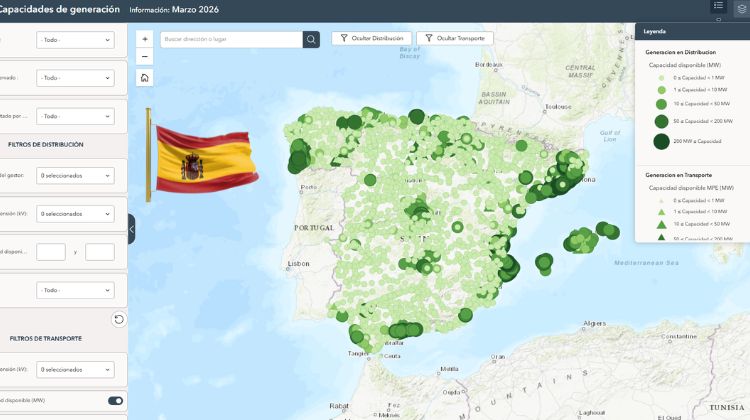
Task: Click the minimum capacity input field
Action: pos(51,252)
